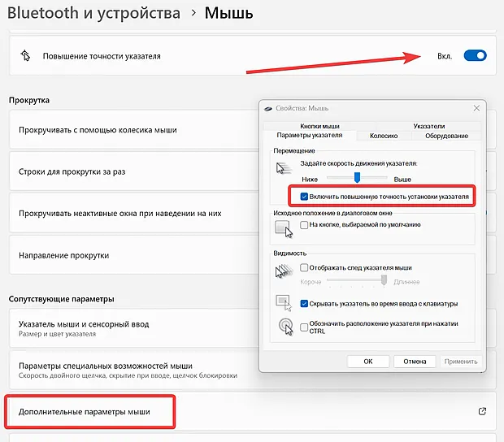Click the Применить button
Viewport: 504px width, 442px height.
click(461, 362)
